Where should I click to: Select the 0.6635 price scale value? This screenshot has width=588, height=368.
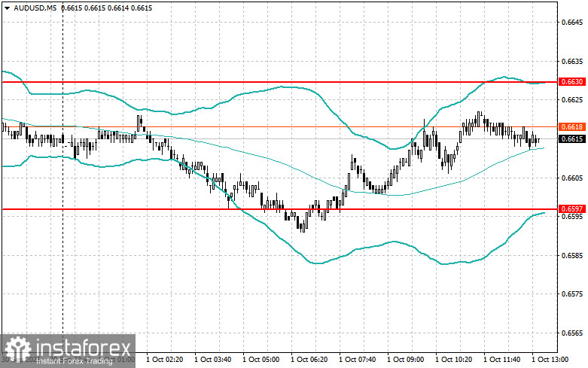click(572, 61)
